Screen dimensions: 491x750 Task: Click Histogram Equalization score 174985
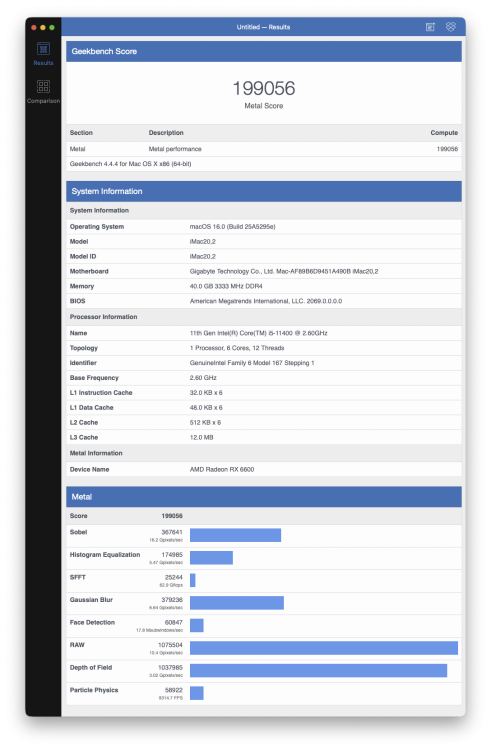(x=172, y=555)
